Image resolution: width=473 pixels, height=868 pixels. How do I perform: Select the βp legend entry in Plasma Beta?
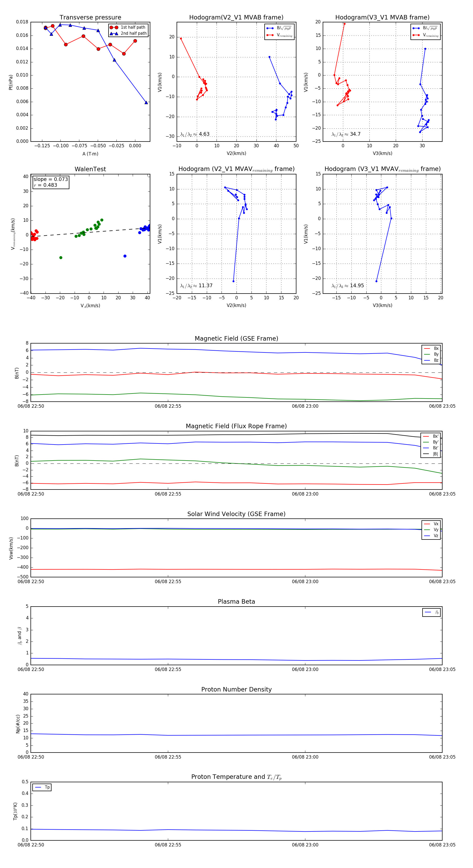point(431,612)
